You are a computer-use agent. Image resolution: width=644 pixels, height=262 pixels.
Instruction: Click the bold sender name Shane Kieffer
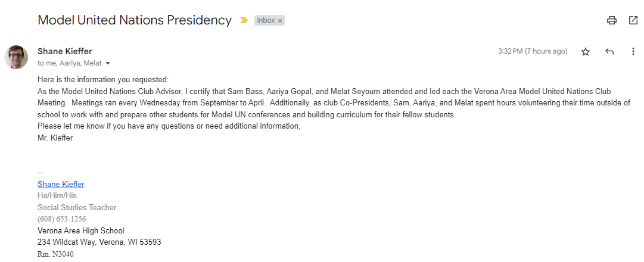point(65,51)
